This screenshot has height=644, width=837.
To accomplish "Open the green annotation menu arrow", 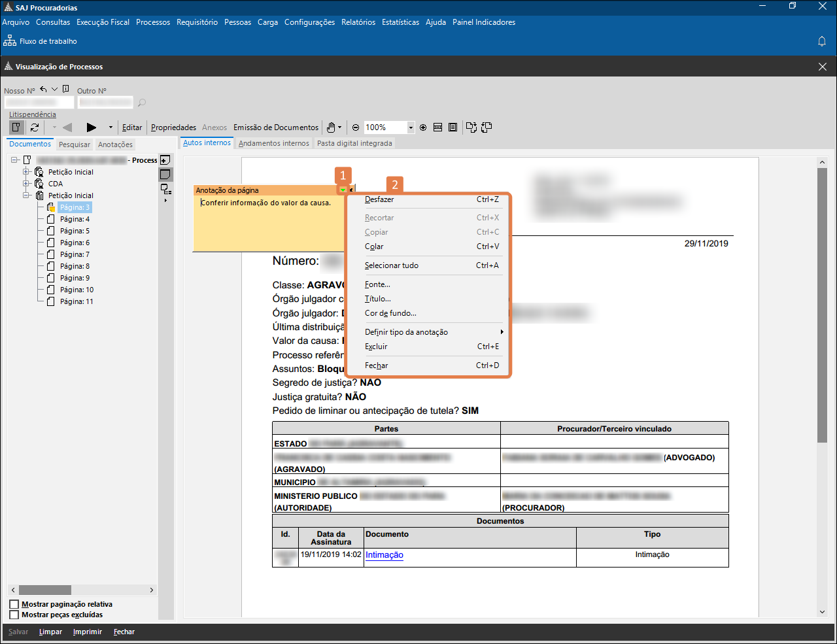I will (x=342, y=190).
